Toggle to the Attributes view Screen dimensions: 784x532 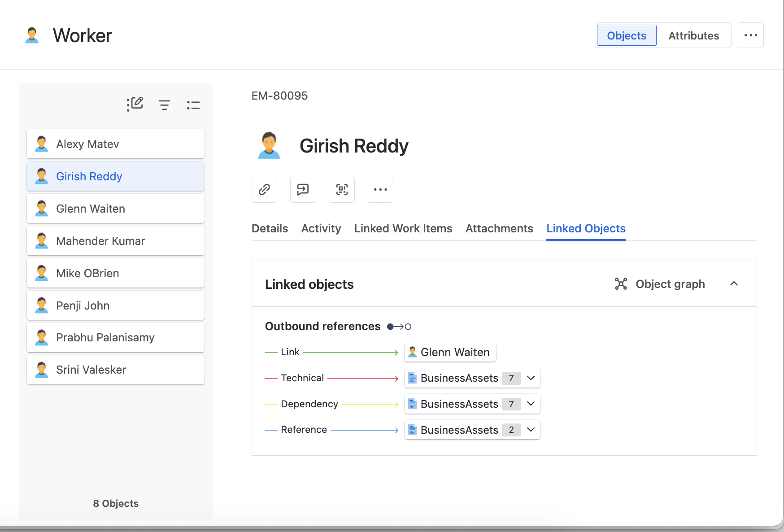pos(693,35)
